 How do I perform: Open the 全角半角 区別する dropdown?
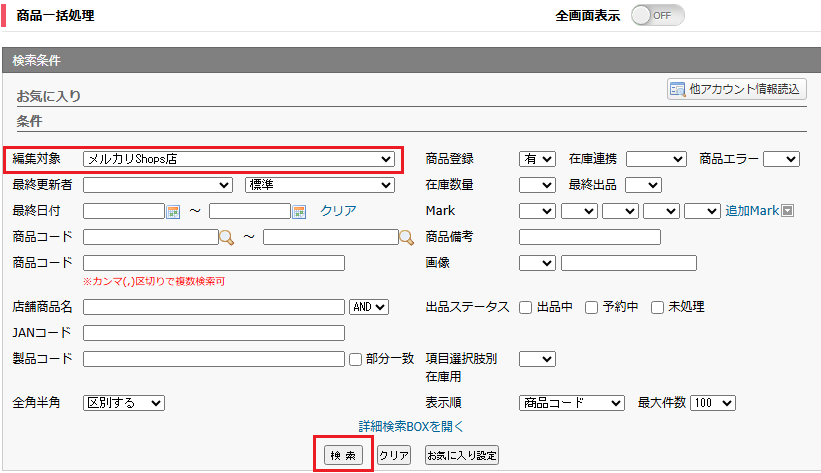[x=124, y=403]
